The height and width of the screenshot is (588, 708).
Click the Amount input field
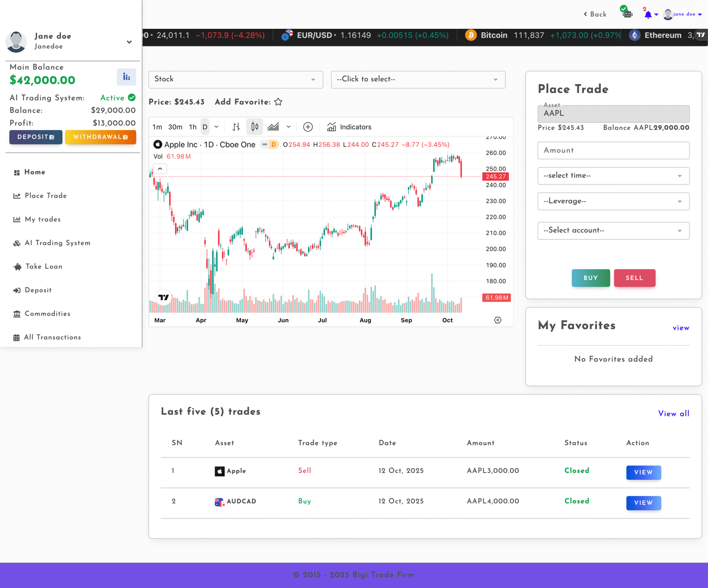[x=613, y=150]
